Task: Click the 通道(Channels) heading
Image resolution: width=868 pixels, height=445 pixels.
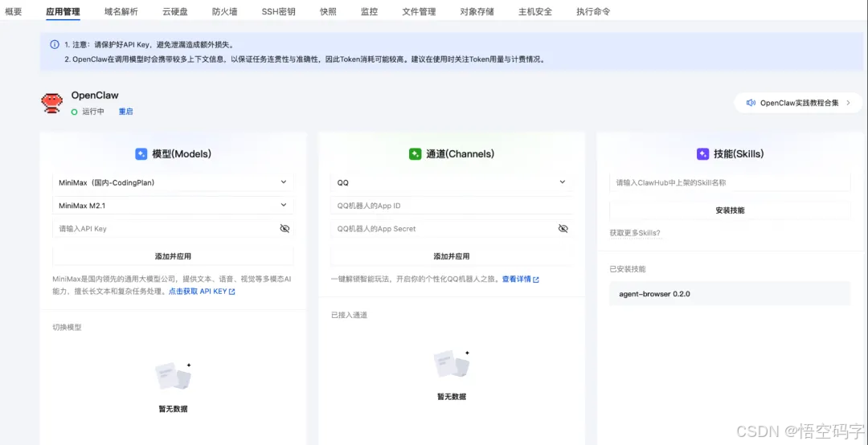Action: click(x=460, y=154)
